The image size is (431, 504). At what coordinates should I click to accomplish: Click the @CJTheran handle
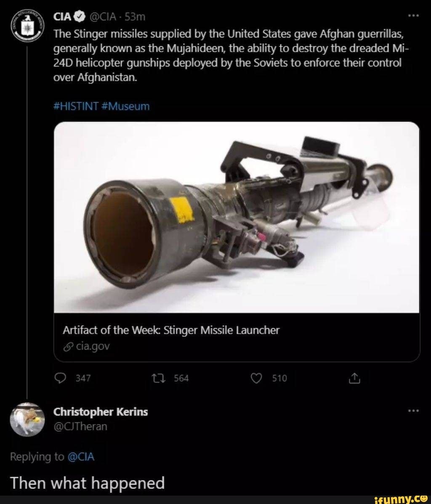pyautogui.click(x=80, y=426)
